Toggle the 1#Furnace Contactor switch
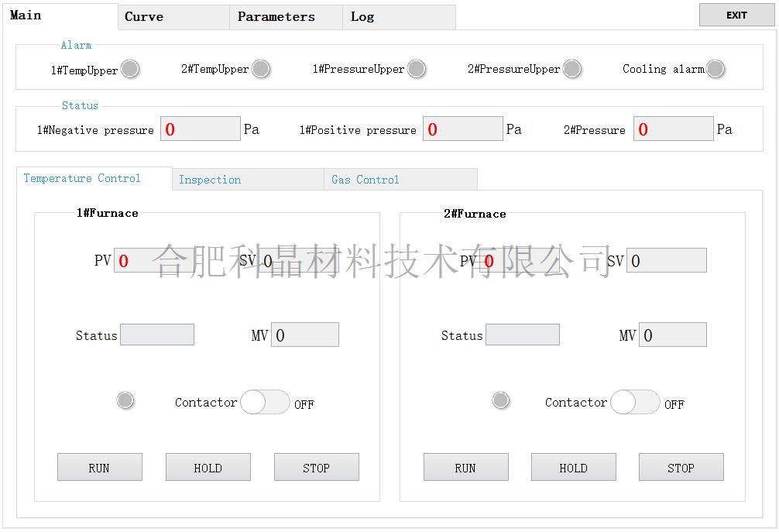Image resolution: width=779 pixels, height=532 pixels. (x=265, y=402)
